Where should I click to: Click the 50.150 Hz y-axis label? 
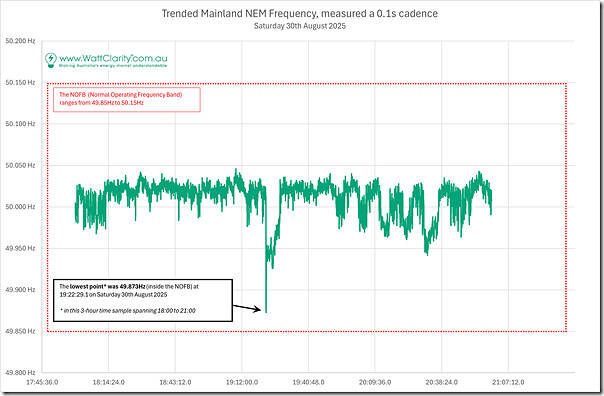20,82
